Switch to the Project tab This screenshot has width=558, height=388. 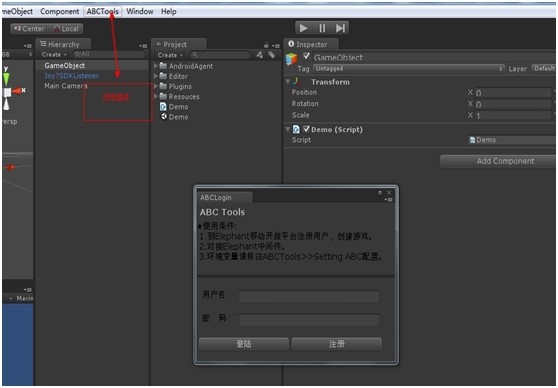(179, 44)
